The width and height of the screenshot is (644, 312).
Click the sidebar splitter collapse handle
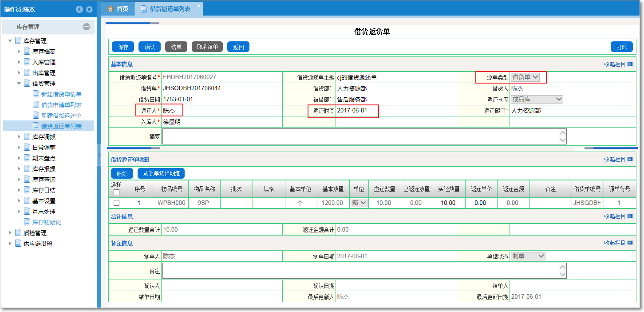99,155
